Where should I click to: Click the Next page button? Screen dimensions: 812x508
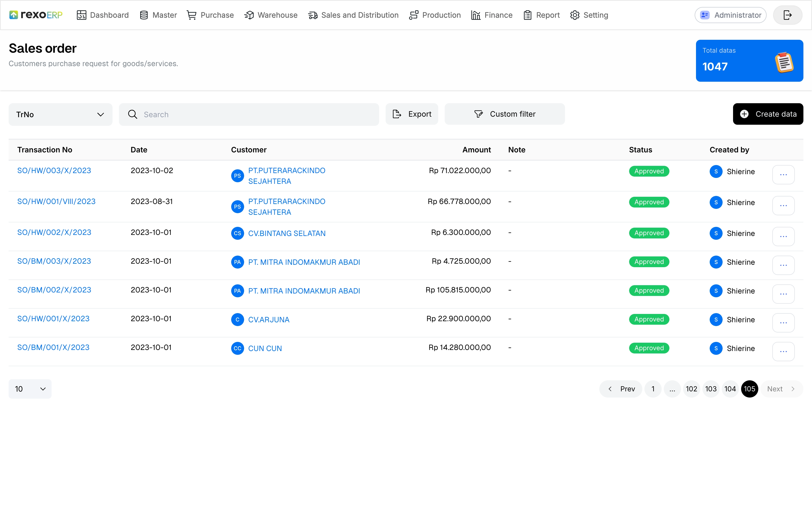coord(782,389)
